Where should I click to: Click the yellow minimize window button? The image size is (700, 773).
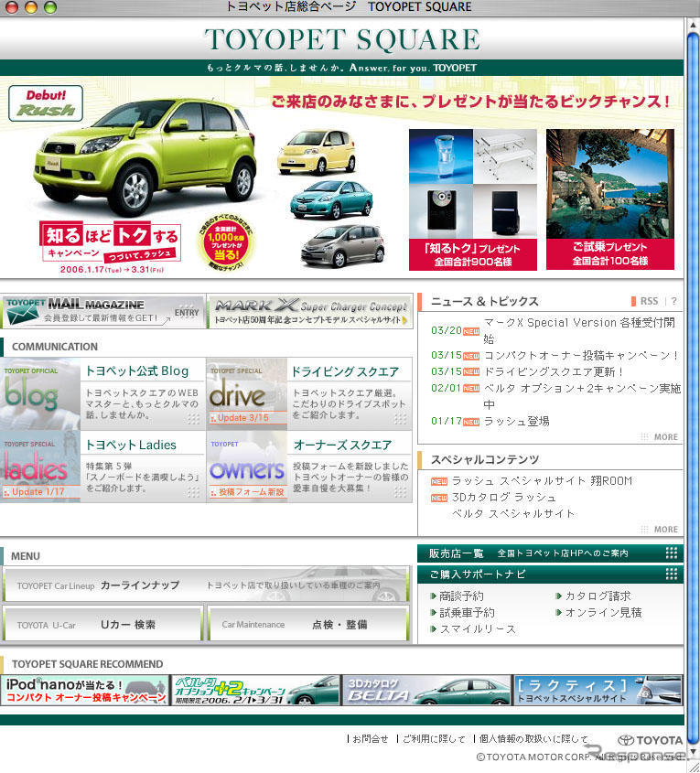point(31,7)
